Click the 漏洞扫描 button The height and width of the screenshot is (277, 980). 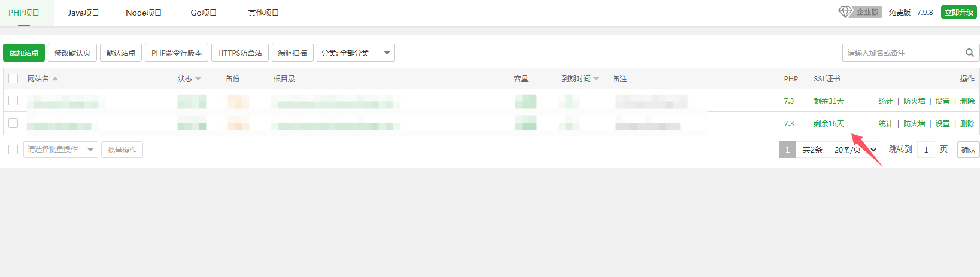[292, 53]
